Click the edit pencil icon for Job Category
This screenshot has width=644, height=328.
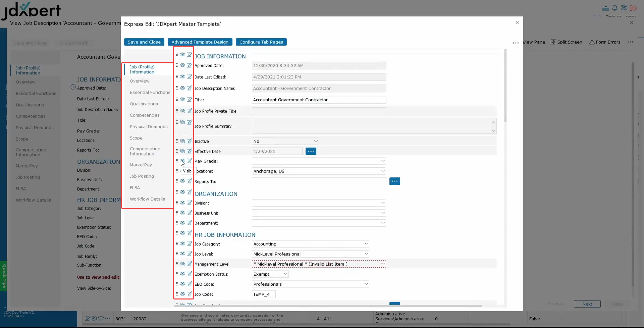[x=189, y=244]
